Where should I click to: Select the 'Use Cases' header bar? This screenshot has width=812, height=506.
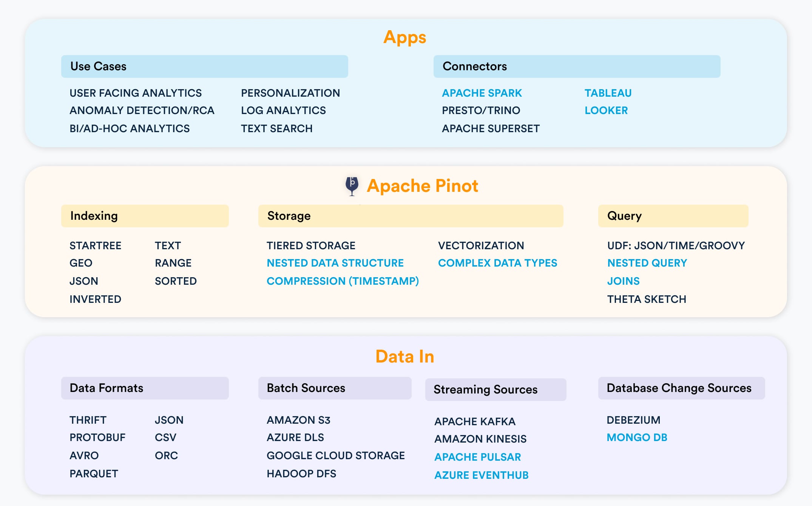205,66
